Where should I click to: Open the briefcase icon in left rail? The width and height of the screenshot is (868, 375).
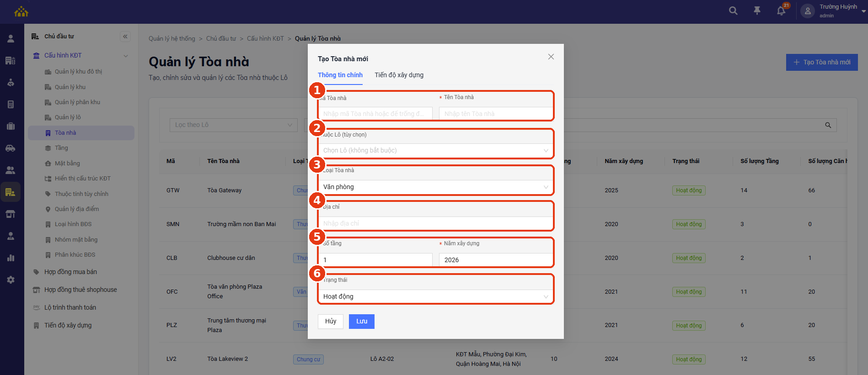11,126
